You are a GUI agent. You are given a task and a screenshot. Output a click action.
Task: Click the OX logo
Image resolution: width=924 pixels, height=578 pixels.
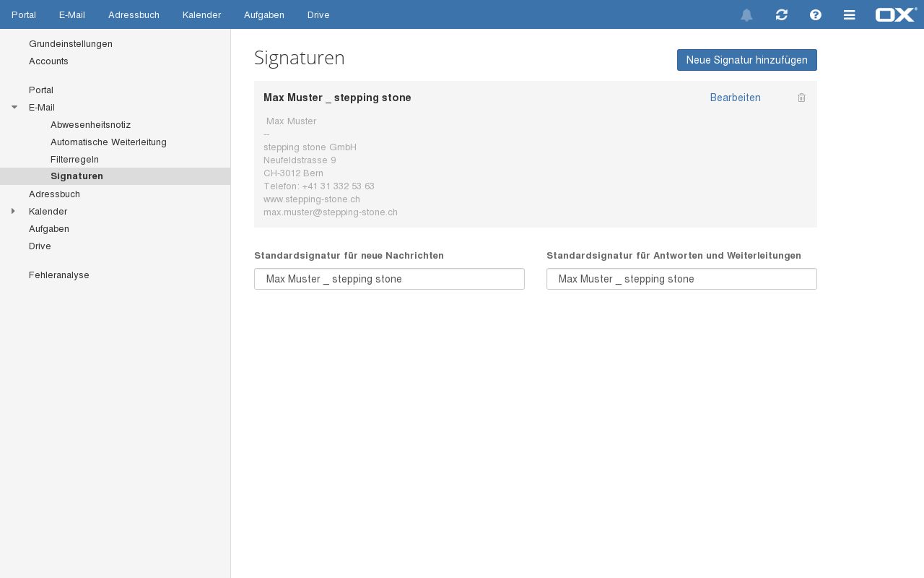point(896,14)
